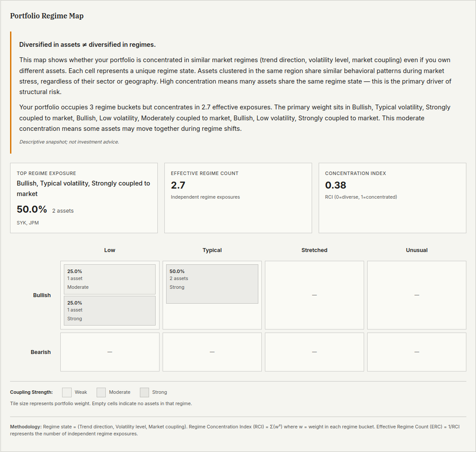Click the Low volatility column header

click(x=110, y=250)
